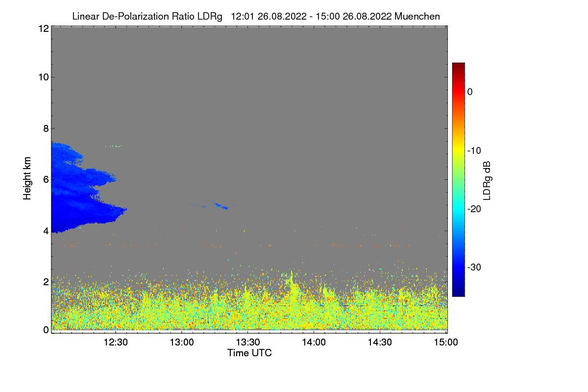
Task: Click the 13:00 time axis tick label
Action: point(182,343)
